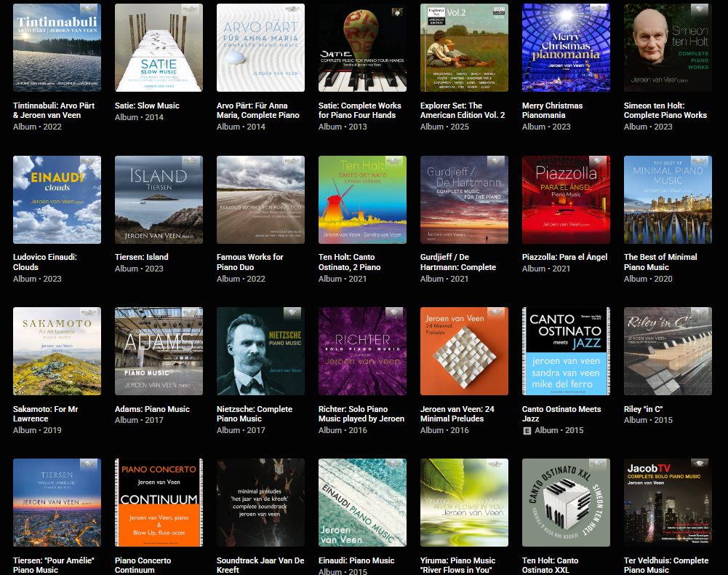The width and height of the screenshot is (728, 575).
Task: Click the 'Adams: Piano Music' title
Action: tap(152, 409)
